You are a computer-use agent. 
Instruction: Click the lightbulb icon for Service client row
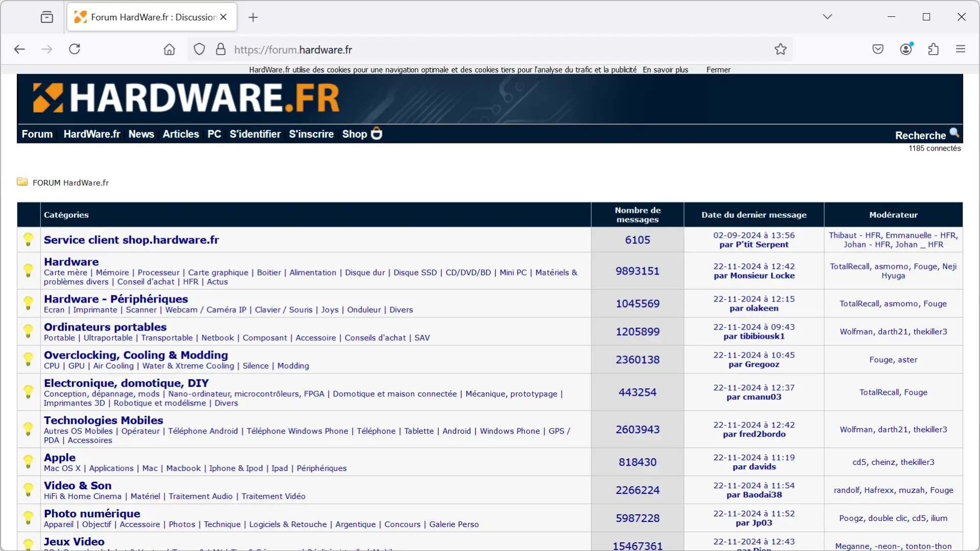(x=28, y=239)
